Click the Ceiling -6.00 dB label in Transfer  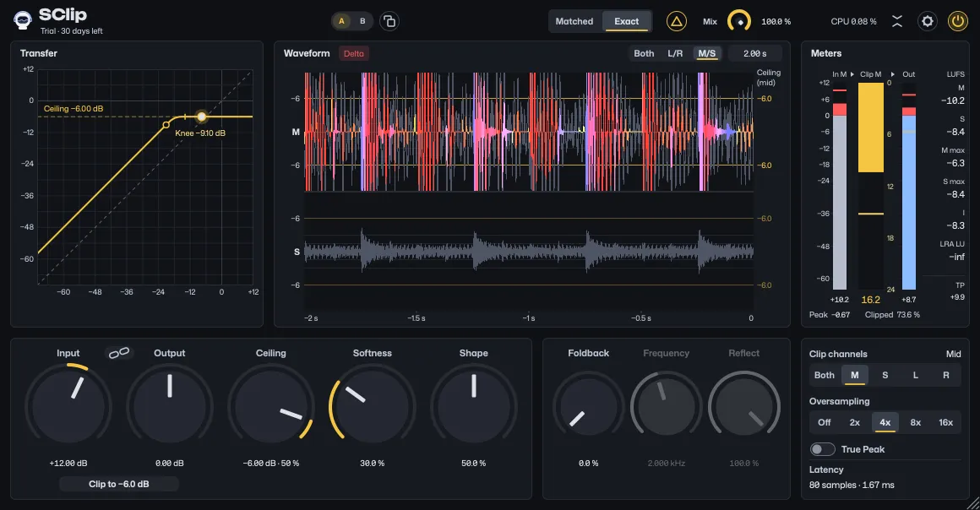tap(73, 109)
